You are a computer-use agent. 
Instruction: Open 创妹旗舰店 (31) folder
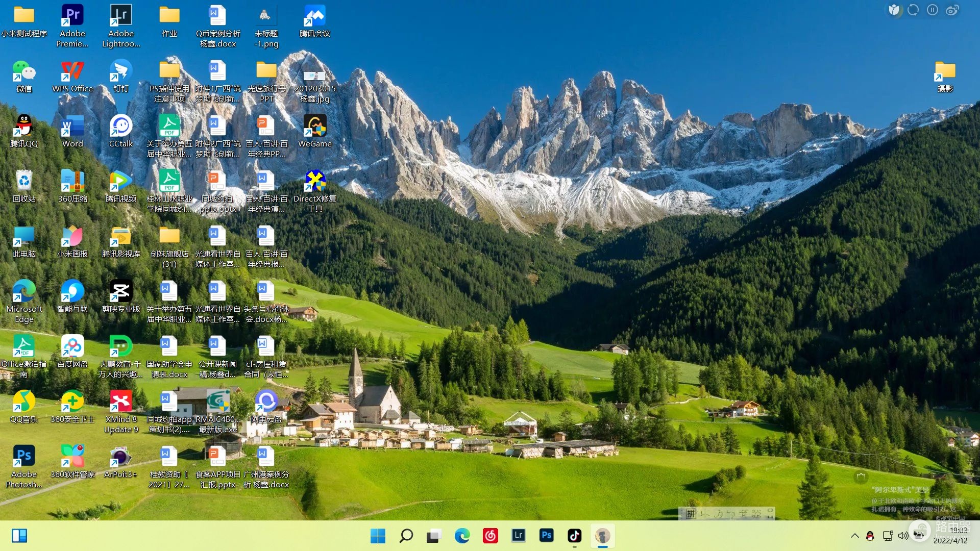[x=169, y=247]
